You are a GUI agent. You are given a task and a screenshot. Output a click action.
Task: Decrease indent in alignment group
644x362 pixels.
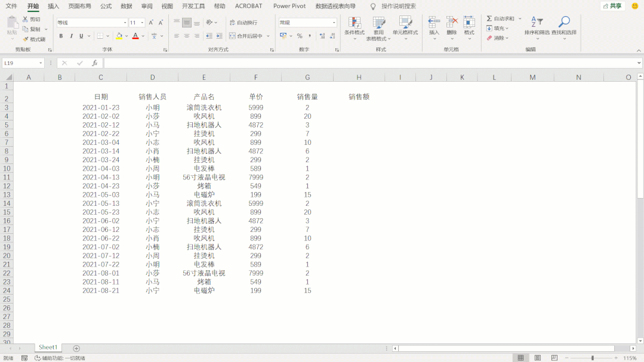[209, 36]
